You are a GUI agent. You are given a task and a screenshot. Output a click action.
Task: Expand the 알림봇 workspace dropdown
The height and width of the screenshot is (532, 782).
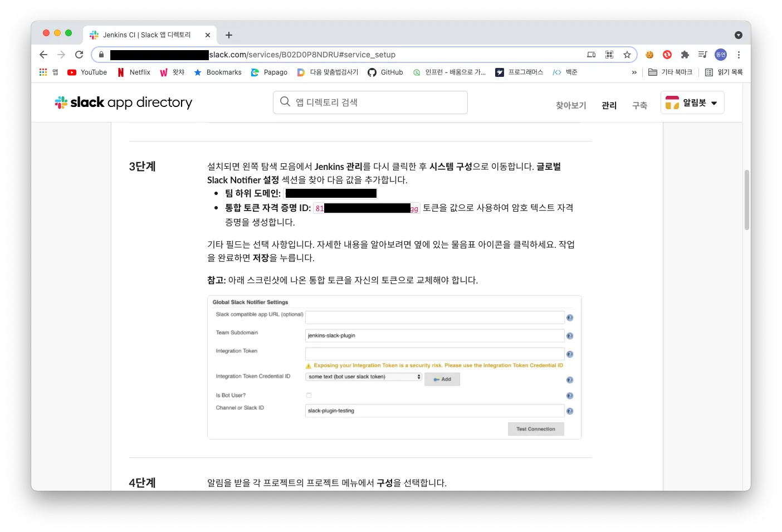point(692,103)
